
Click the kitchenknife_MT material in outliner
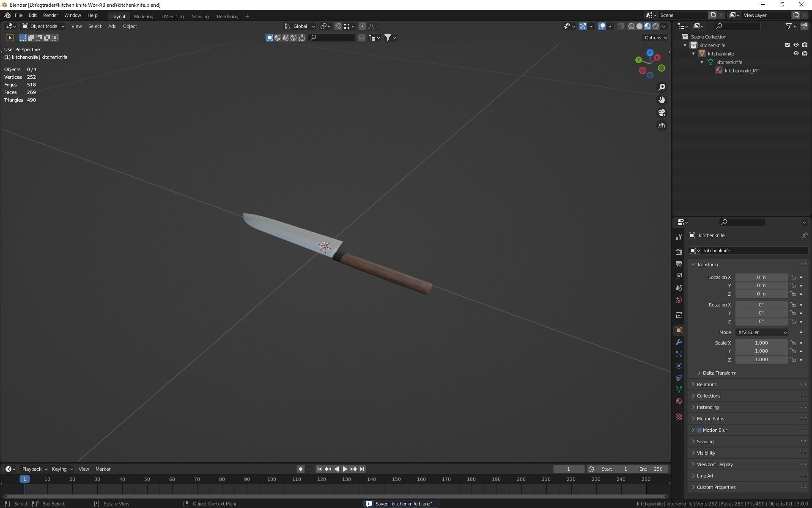(742, 71)
